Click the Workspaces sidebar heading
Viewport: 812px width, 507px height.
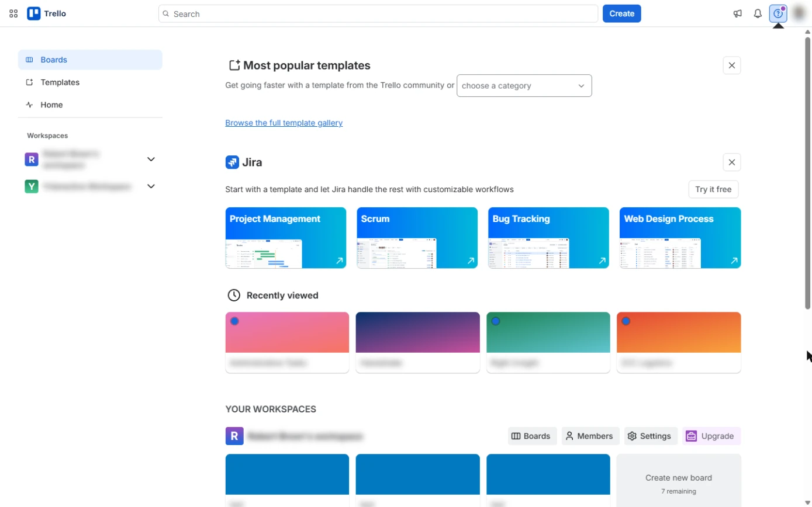click(x=47, y=136)
